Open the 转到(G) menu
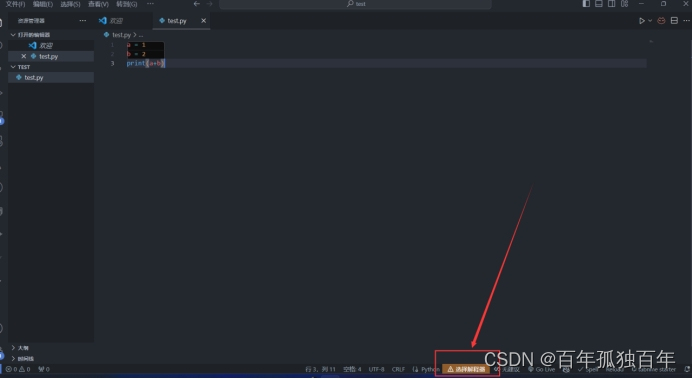 tap(127, 4)
